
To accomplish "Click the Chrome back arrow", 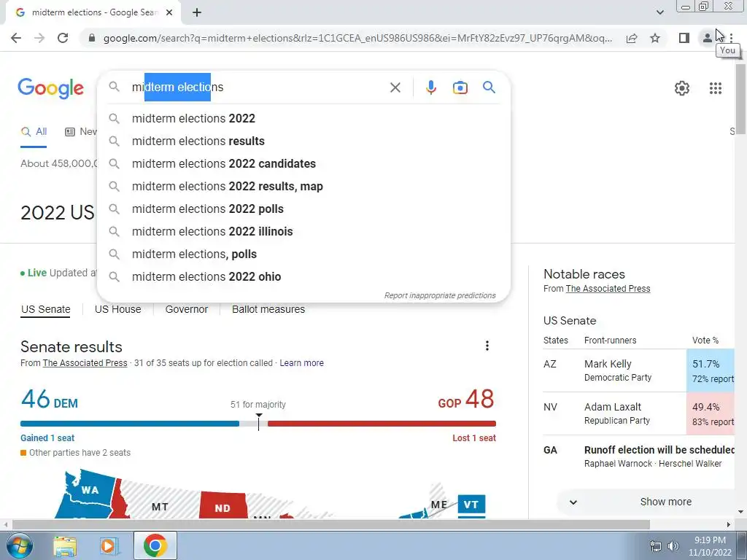I will [x=16, y=38].
